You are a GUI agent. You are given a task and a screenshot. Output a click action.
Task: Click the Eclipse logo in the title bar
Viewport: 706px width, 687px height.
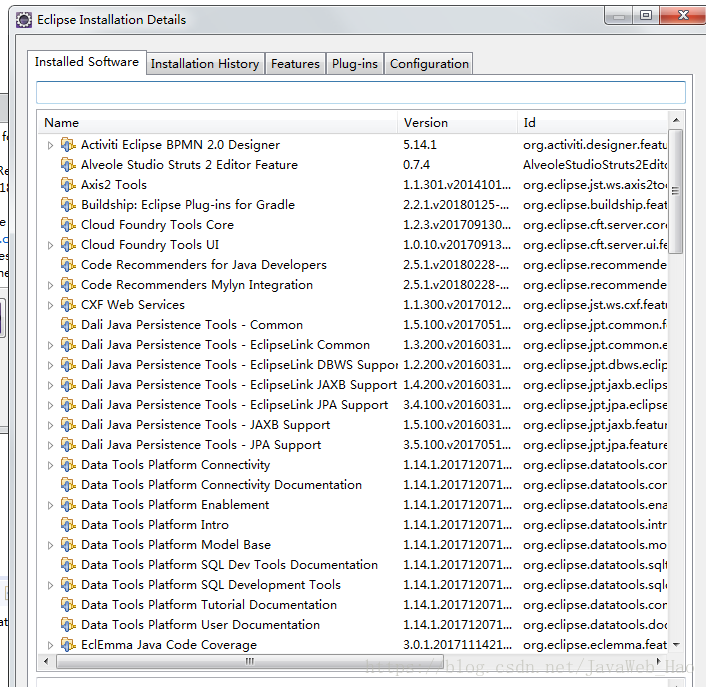tap(24, 20)
